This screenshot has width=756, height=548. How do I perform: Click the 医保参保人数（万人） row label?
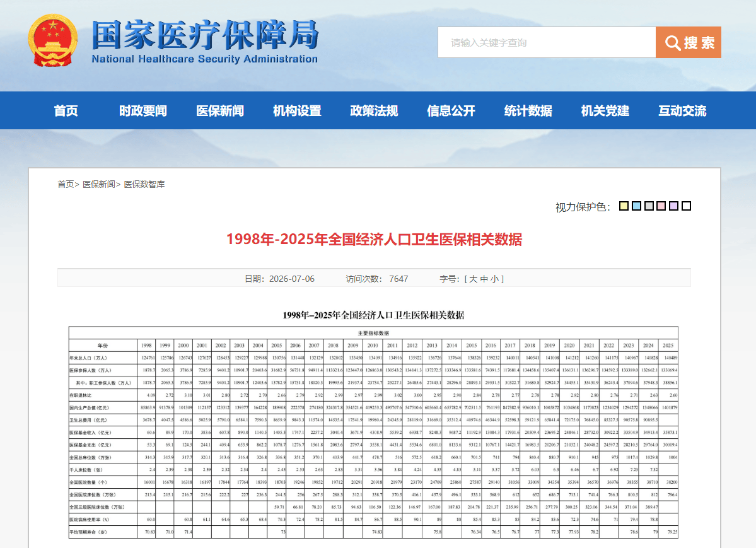tap(91, 370)
